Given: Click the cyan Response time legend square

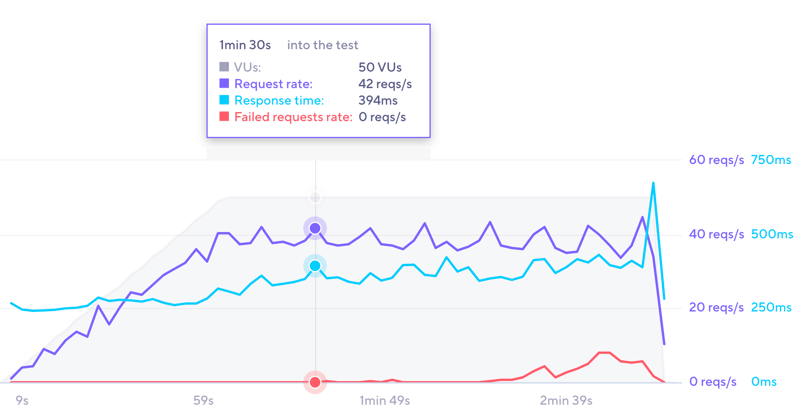Looking at the screenshot, I should pyautogui.click(x=224, y=100).
